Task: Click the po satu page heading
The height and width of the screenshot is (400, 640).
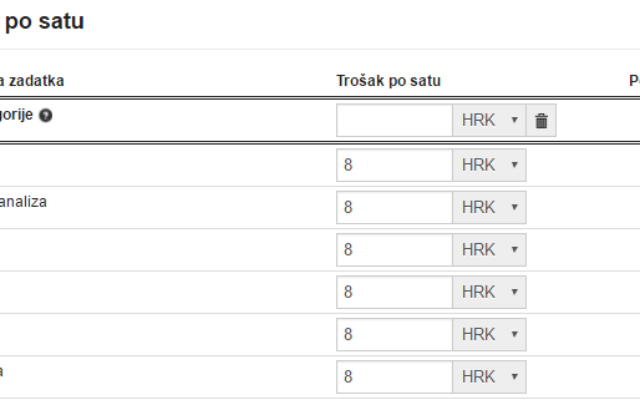Action: coord(44,21)
